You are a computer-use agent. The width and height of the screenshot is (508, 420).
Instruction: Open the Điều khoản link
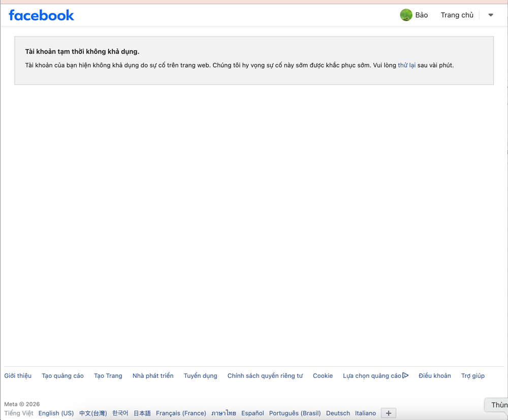click(434, 376)
